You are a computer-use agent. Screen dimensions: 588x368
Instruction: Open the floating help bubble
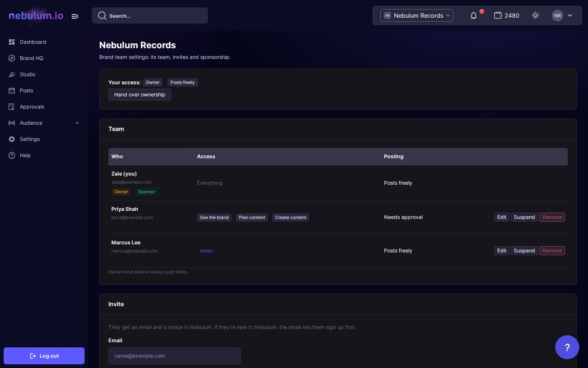[x=567, y=347]
